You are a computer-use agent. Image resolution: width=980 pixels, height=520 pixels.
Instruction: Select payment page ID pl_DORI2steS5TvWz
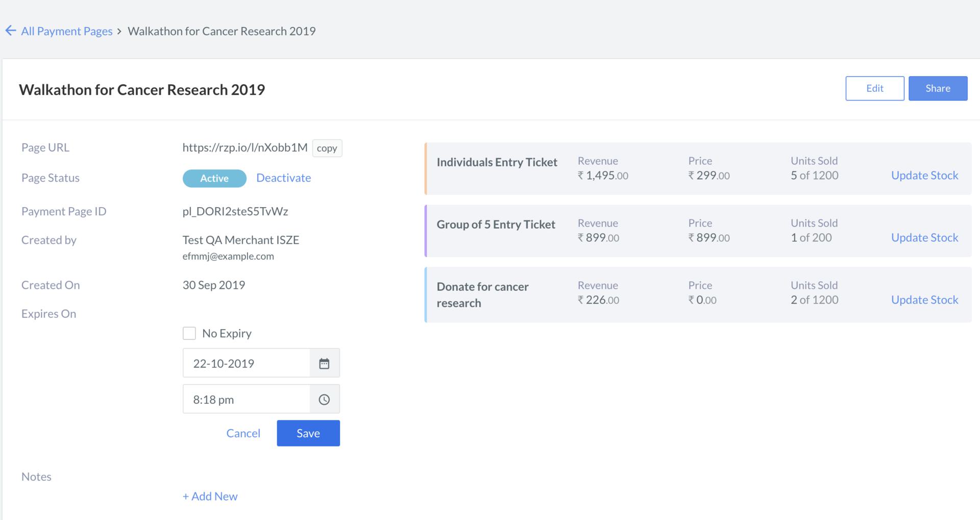(235, 211)
